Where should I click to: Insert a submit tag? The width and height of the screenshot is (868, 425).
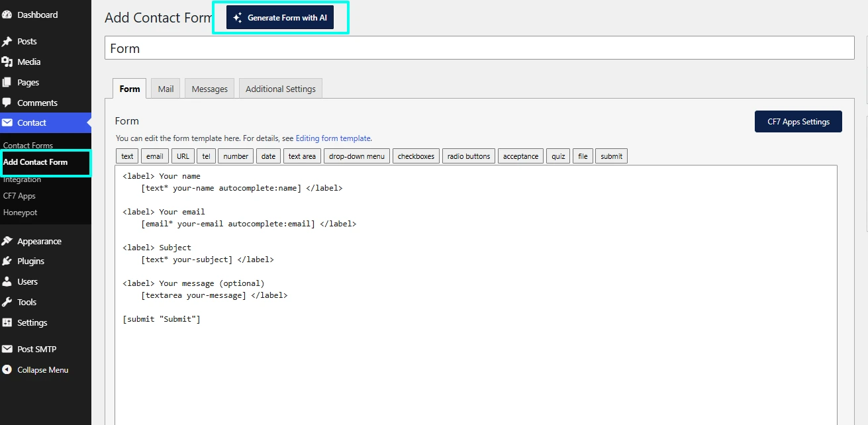(x=611, y=156)
